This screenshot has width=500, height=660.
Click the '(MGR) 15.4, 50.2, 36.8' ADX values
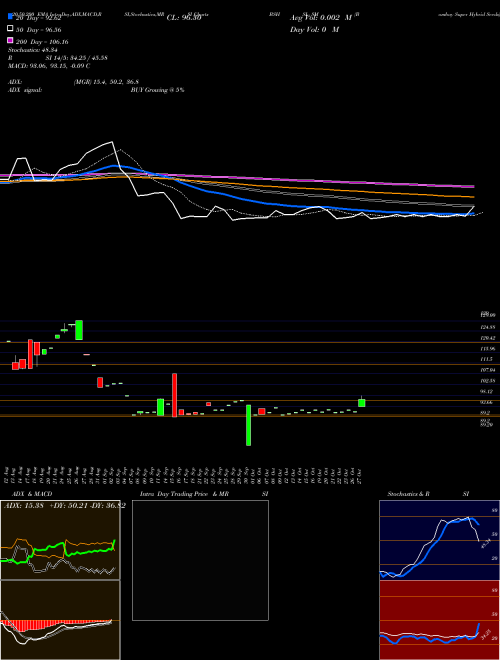pyautogui.click(x=106, y=82)
